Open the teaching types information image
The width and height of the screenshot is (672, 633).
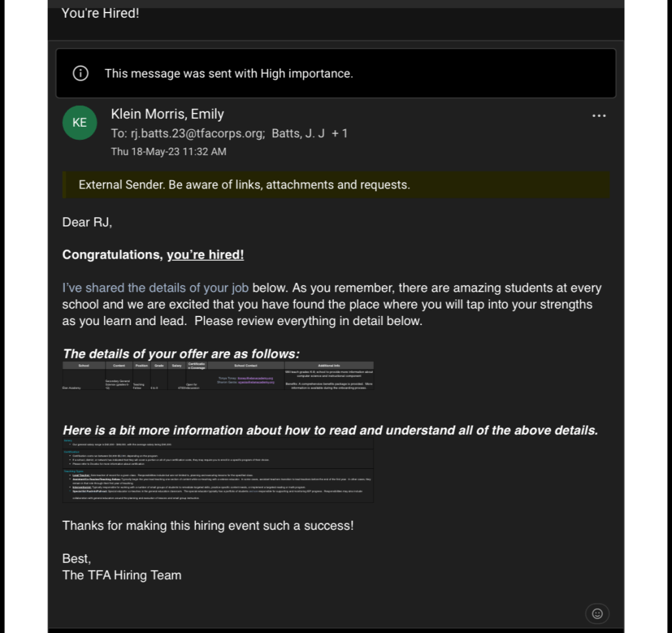(218, 471)
